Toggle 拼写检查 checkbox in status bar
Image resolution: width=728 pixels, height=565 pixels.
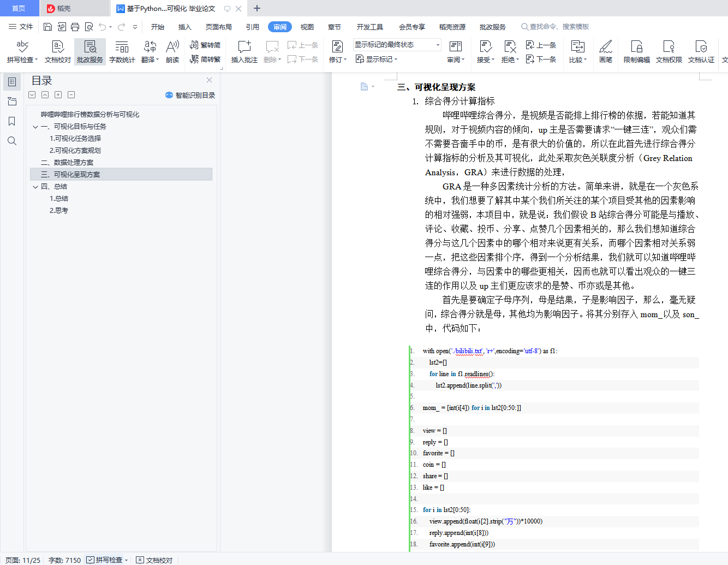[x=91, y=560]
